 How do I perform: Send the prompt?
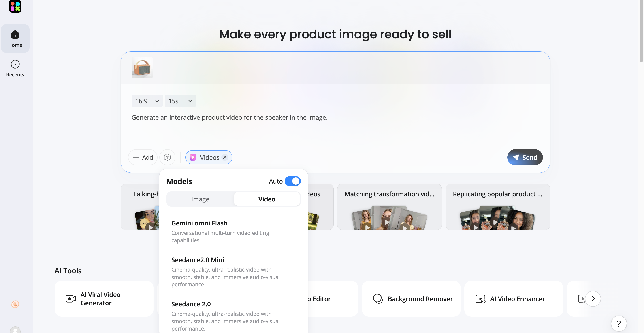[x=525, y=157]
